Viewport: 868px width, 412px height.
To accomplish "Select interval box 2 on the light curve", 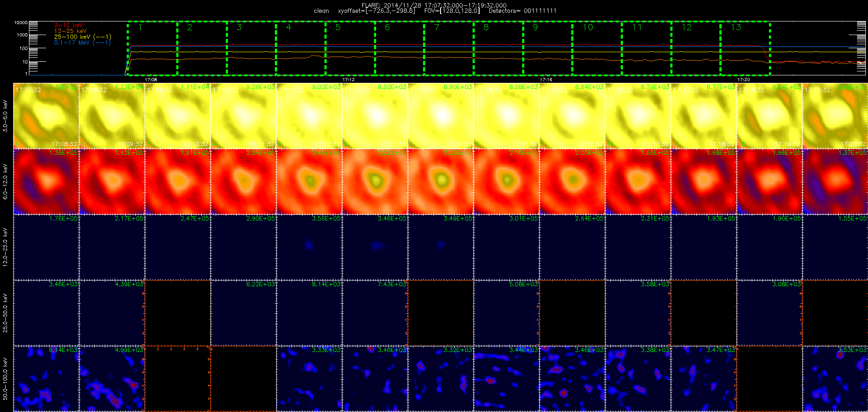I will (202, 48).
